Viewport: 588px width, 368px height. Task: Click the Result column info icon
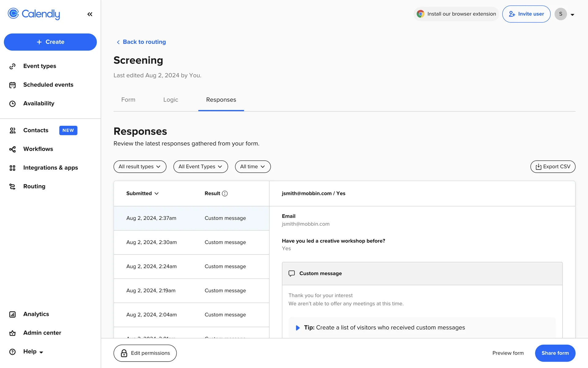click(225, 194)
